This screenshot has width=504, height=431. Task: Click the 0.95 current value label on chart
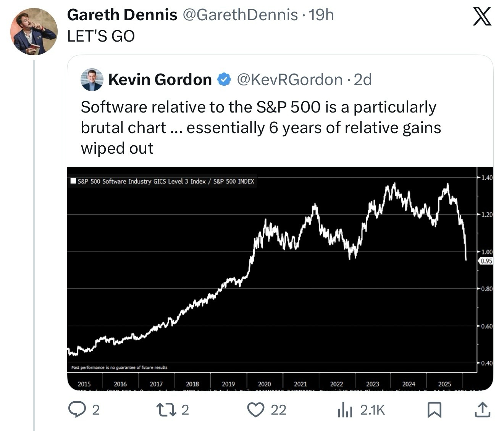[x=486, y=261]
